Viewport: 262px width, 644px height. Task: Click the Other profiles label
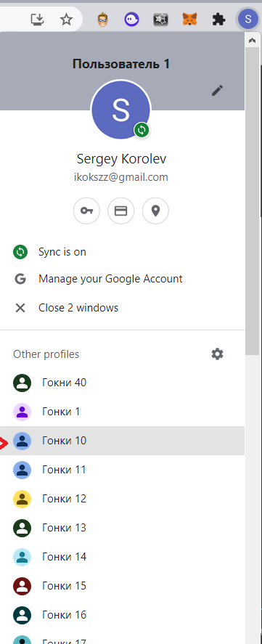[x=46, y=354]
